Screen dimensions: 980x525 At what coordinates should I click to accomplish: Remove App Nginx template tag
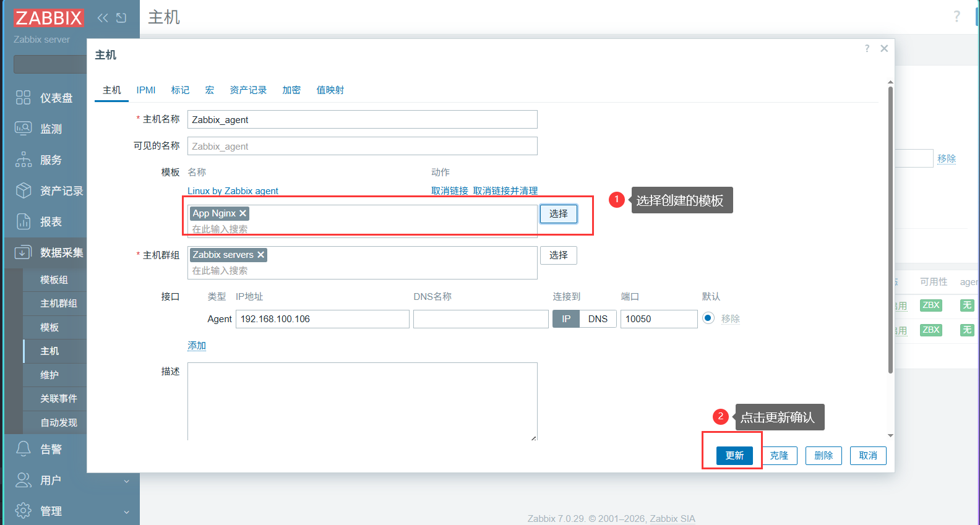pyautogui.click(x=243, y=213)
